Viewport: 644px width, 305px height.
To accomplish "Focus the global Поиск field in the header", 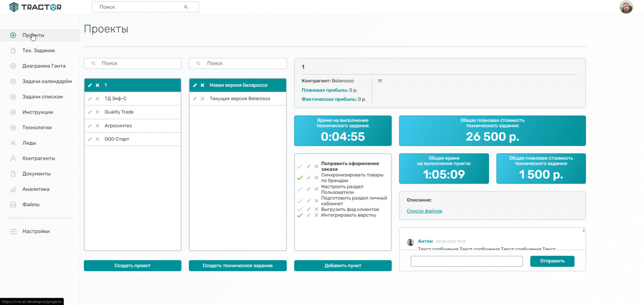I will click(145, 7).
